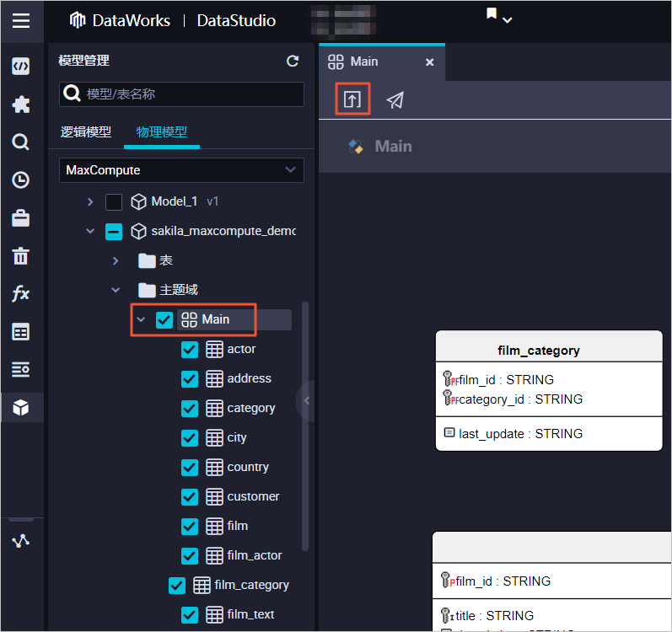Image resolution: width=672 pixels, height=632 pixels.
Task: Open the briefcase sidebar icon
Action: [21, 218]
